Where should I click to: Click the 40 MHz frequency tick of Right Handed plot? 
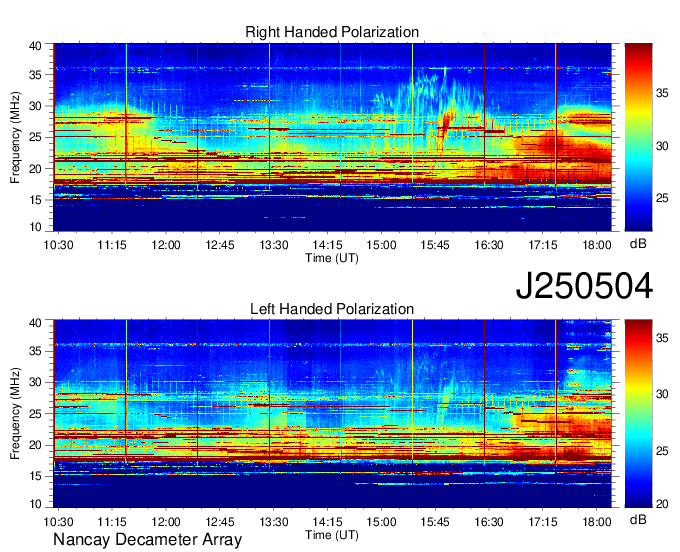pos(35,46)
